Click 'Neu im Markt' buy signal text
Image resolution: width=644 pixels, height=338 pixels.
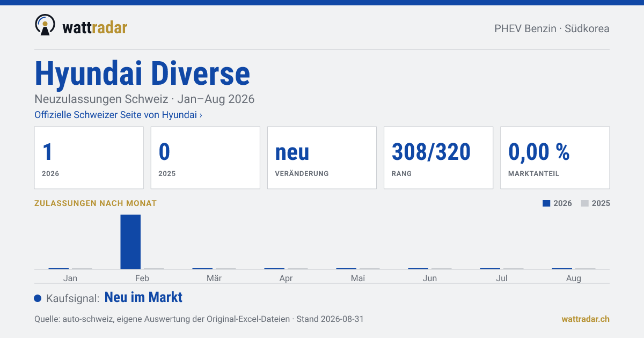pyautogui.click(x=143, y=297)
